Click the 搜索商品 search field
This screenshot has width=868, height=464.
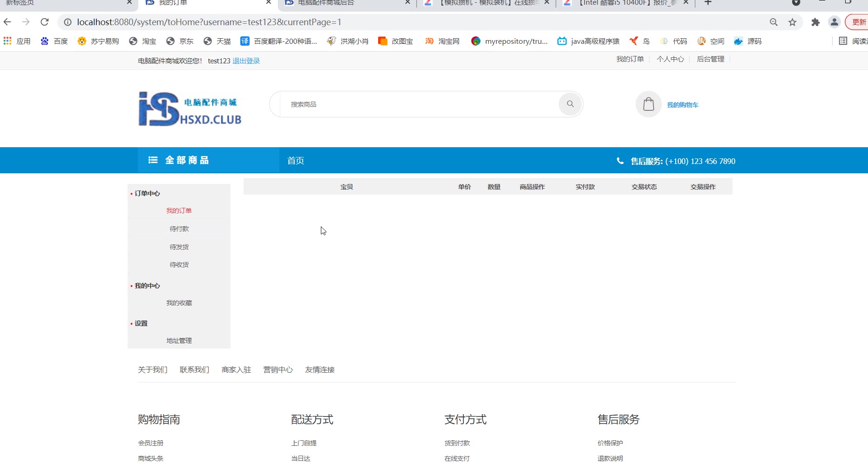[419, 104]
